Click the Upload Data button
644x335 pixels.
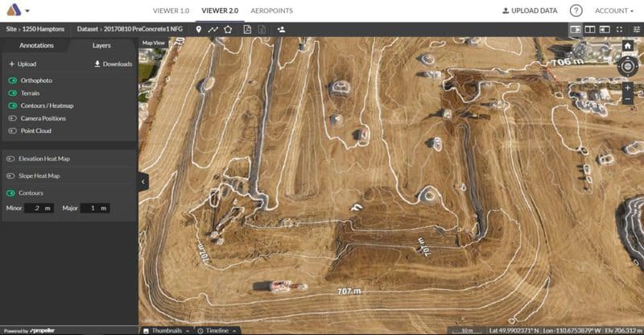click(529, 10)
